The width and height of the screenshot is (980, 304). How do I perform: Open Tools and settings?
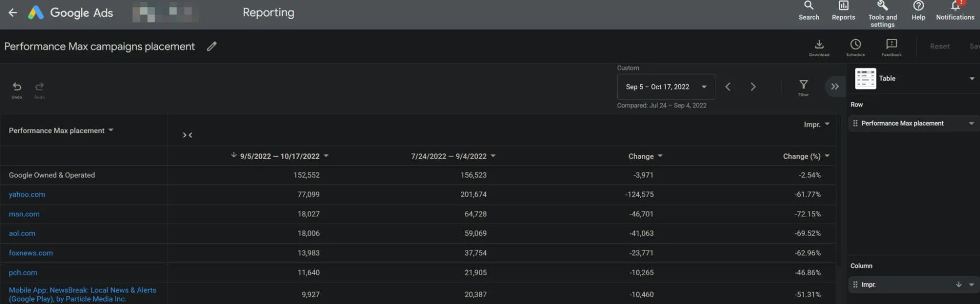(882, 14)
